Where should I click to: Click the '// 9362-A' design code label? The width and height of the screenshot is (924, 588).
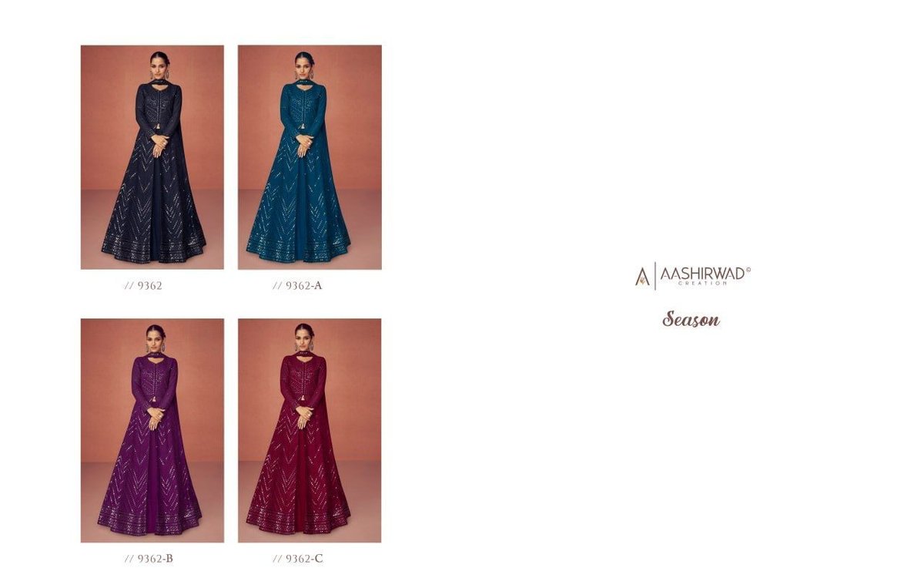[x=297, y=285]
